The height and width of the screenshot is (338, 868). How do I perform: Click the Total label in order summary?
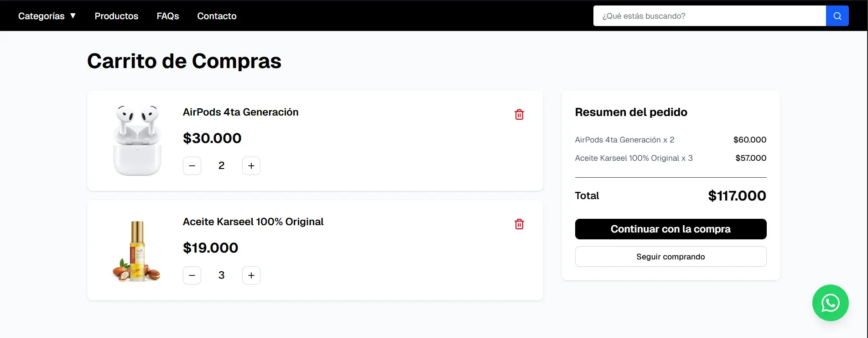(587, 195)
